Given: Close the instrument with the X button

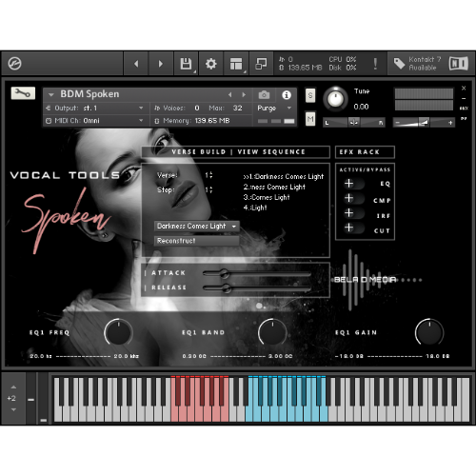Looking at the screenshot, I should [x=464, y=88].
